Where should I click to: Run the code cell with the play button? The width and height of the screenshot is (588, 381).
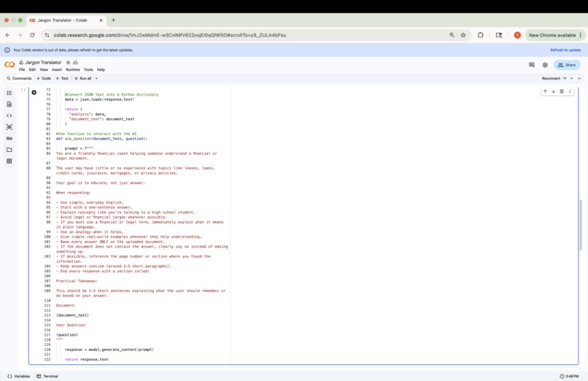34,92
